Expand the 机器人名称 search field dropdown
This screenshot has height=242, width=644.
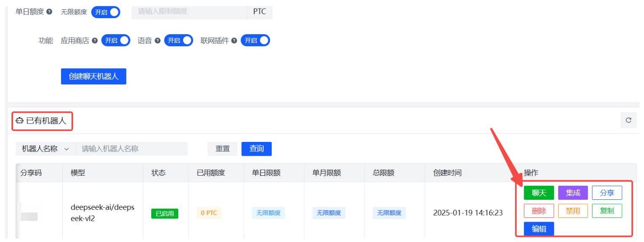[x=46, y=149]
